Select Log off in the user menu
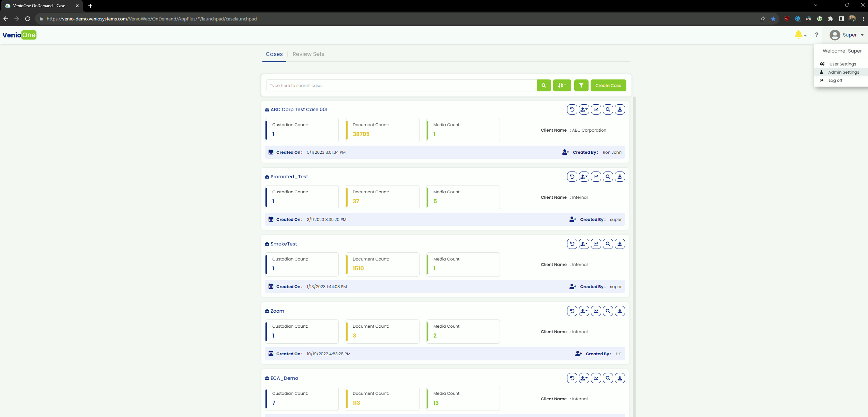 (x=840, y=80)
